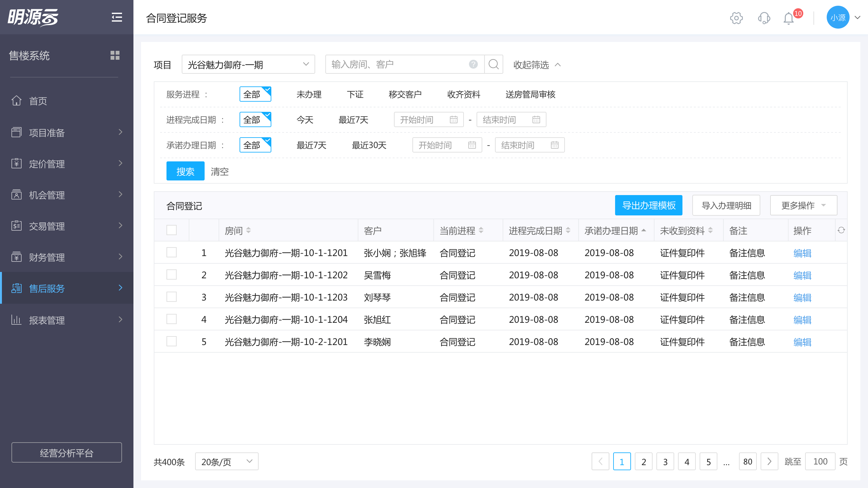868x488 pixels.
Task: Sort by 承诺办理日期 column arrow
Action: point(644,230)
